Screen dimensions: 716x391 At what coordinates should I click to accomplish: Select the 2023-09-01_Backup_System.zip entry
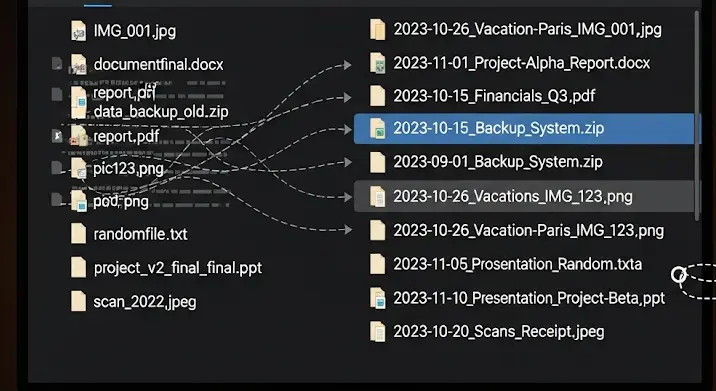pos(497,162)
